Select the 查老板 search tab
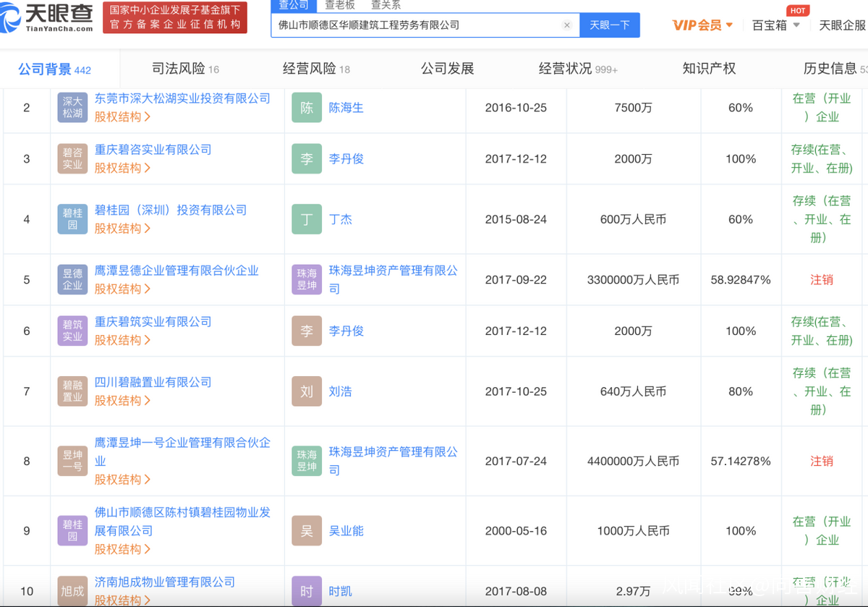The image size is (868, 607). (339, 5)
